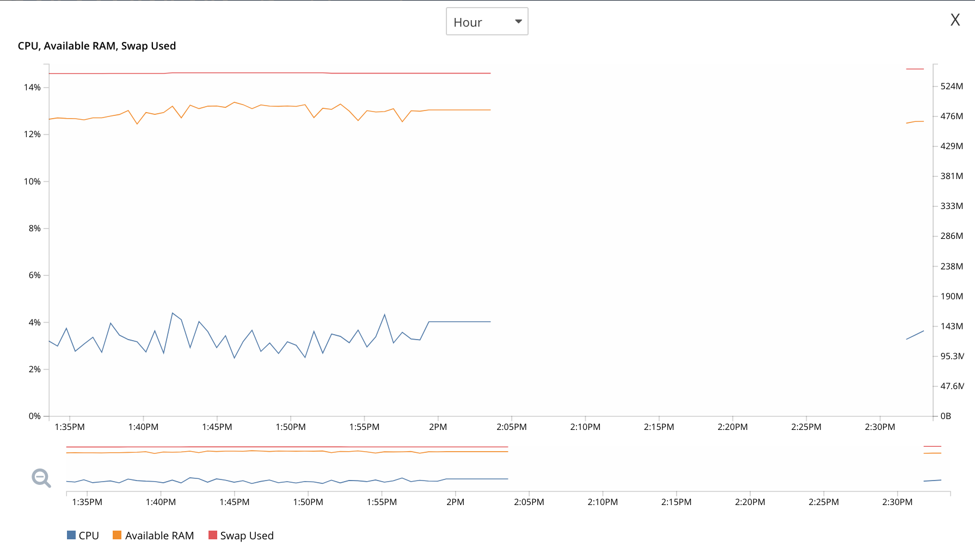Screen dimensions: 975x560
Task: Click the flat CPU line segment near 4%
Action: pos(460,322)
